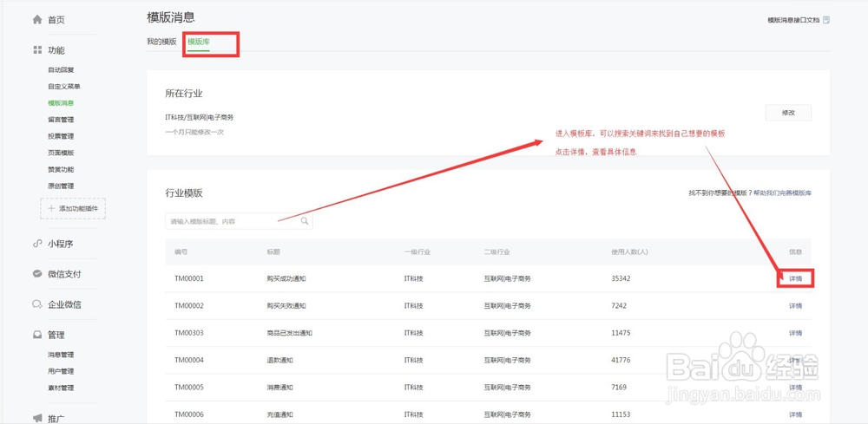Open 消息管理 under 管理
Viewport: 868px width, 424px height.
(61, 355)
